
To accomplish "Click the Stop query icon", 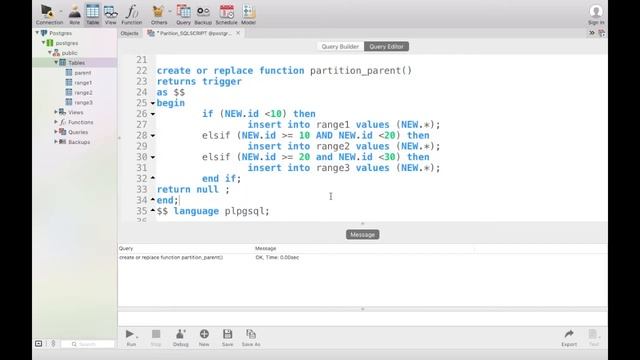I will [x=156, y=334].
